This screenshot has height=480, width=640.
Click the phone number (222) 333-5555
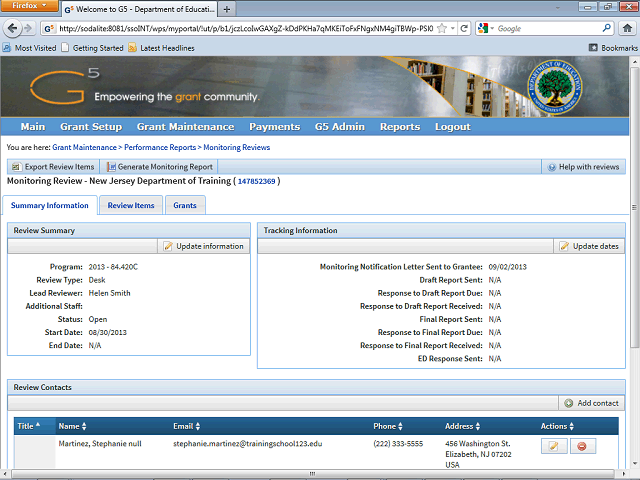[398, 444]
